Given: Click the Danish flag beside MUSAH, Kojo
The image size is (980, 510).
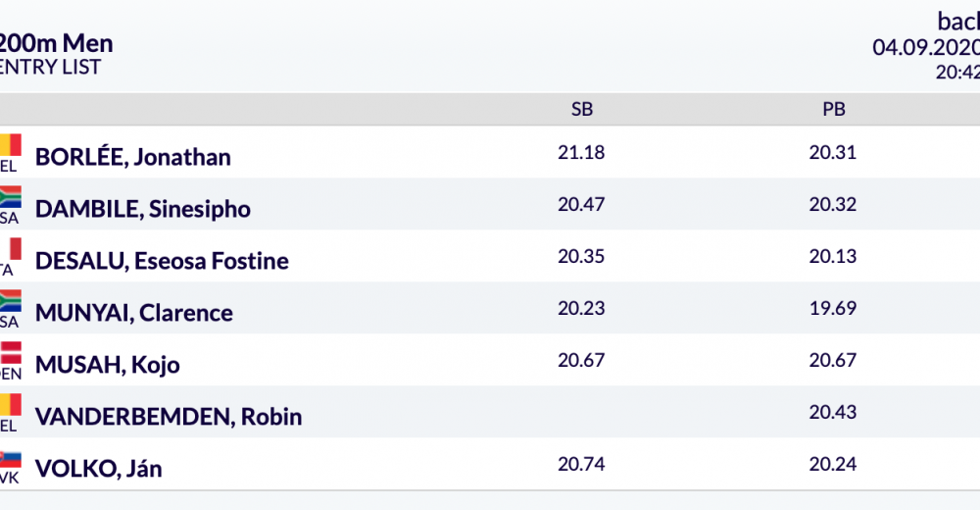Looking at the screenshot, I should click(x=11, y=352).
